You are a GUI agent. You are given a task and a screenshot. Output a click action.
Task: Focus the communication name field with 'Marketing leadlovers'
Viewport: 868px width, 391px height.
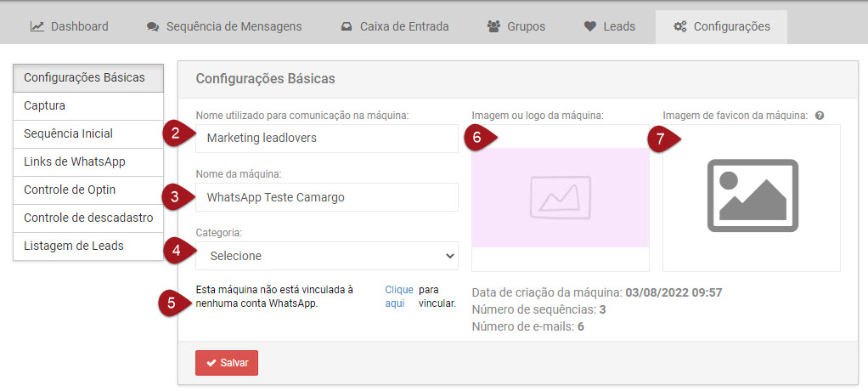tap(327, 138)
